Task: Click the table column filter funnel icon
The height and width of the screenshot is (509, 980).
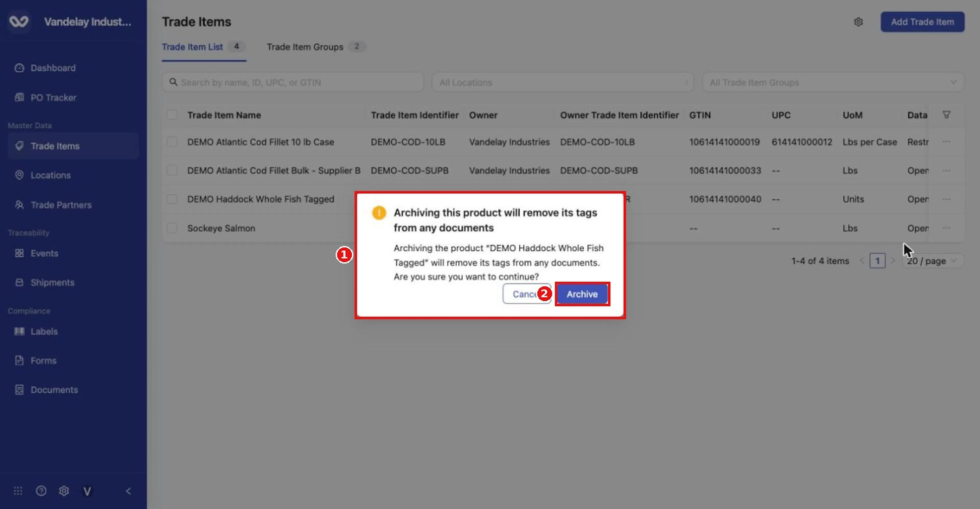Action: [947, 114]
